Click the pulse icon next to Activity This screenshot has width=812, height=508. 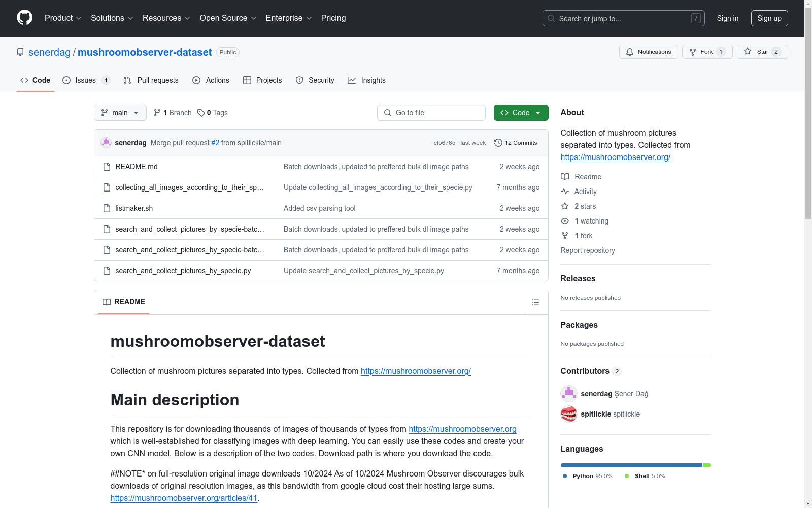pos(565,192)
